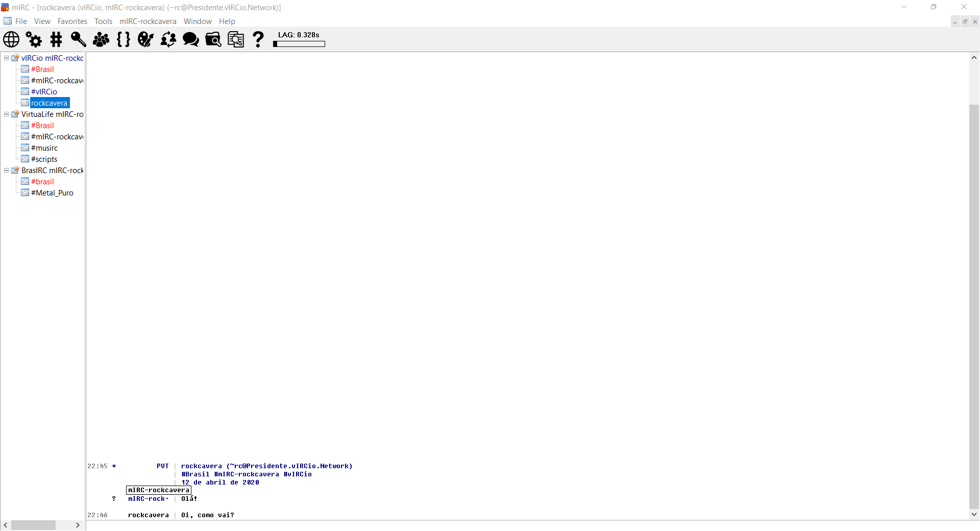The width and height of the screenshot is (980, 531).
Task: Click the paint palette colors icon
Action: 145,39
